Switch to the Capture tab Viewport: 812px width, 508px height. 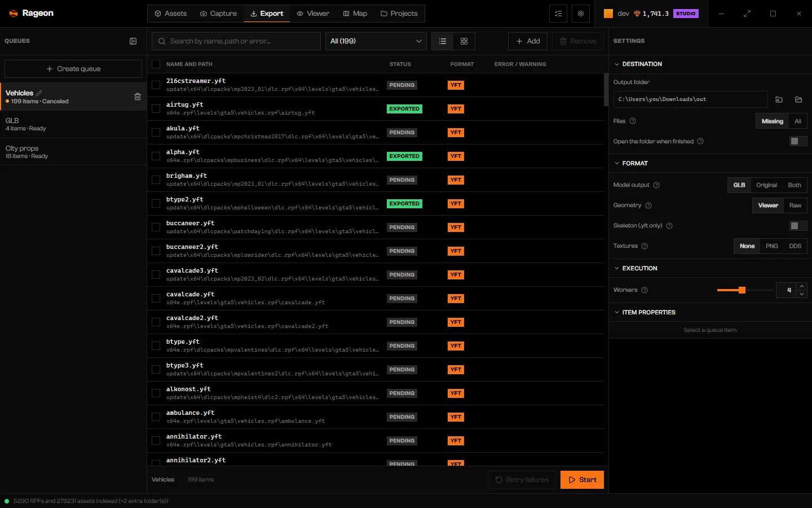point(218,14)
